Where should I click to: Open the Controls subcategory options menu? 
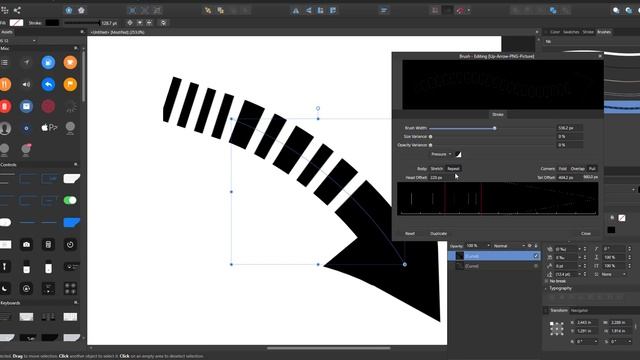pos(76,164)
